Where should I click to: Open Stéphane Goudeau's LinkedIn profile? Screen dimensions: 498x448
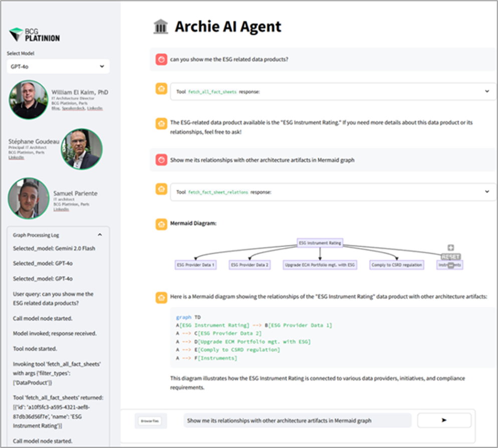coord(18,157)
